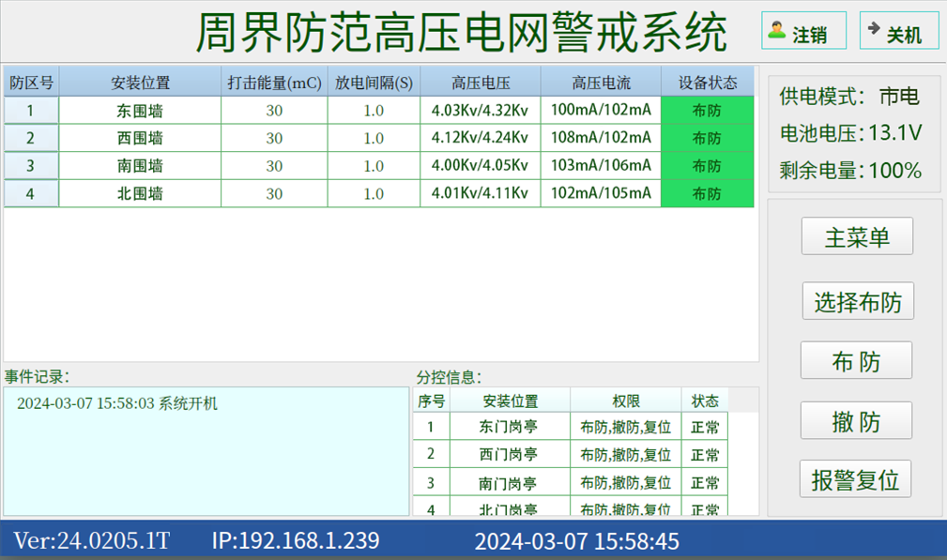Toggle the green 布防 status for 北围墙
This screenshot has height=560, width=947.
[x=707, y=193]
